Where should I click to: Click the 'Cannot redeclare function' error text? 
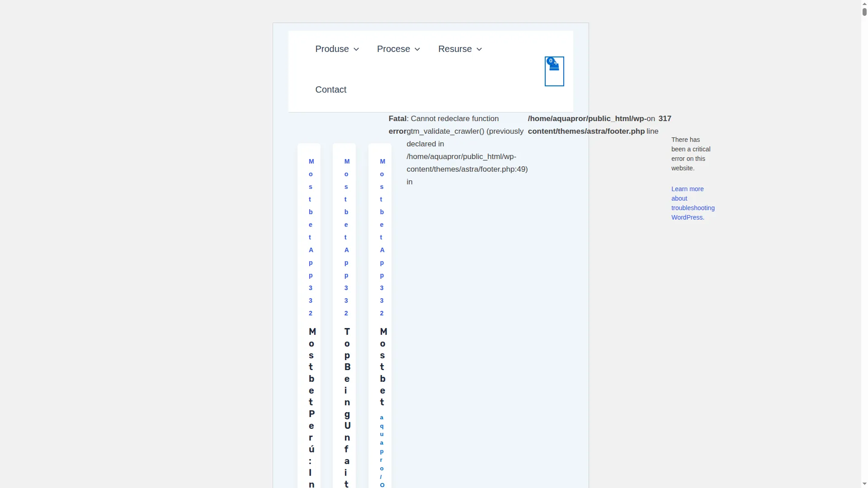coord(455,118)
